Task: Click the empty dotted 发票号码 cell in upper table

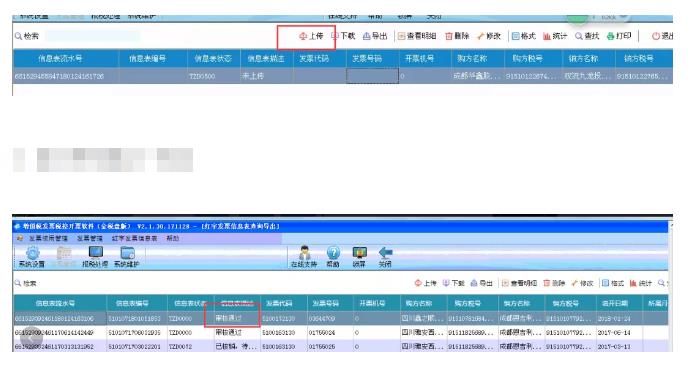Action: pos(372,76)
